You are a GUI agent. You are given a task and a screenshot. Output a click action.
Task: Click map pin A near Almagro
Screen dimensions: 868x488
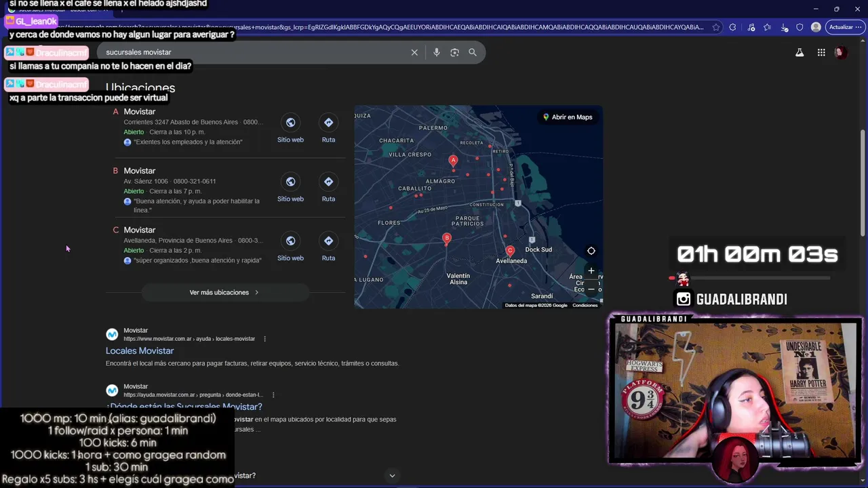pos(453,161)
